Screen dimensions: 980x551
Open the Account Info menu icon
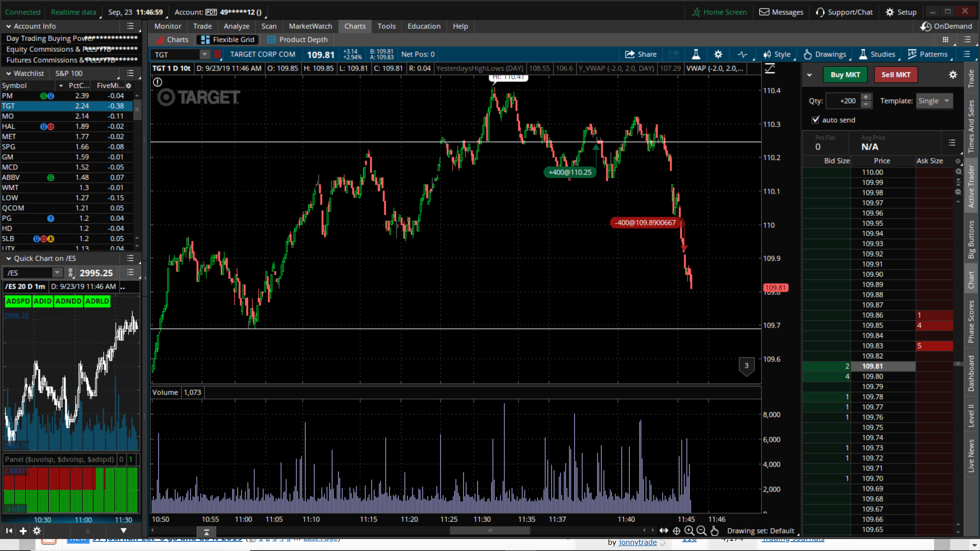click(130, 26)
